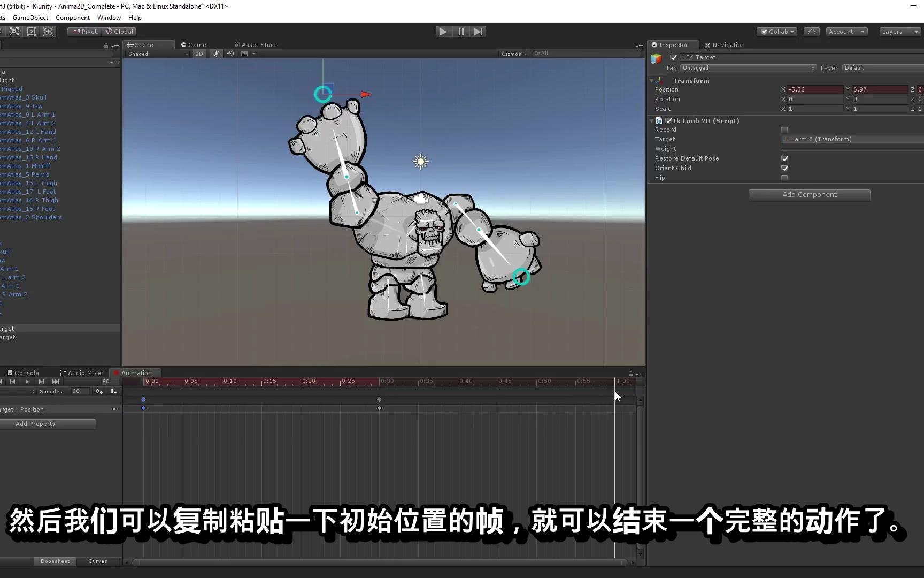Disable the Restore Default Pose checkbox
The height and width of the screenshot is (578, 924).
[x=784, y=158]
